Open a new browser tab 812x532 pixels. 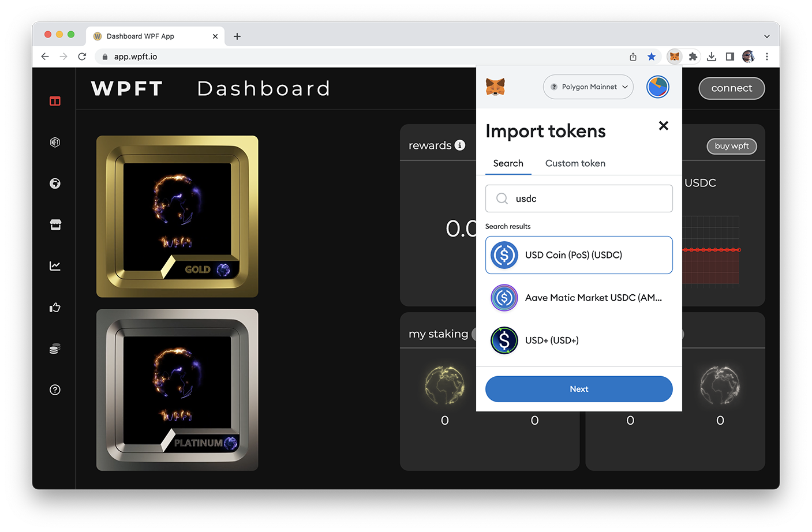(237, 36)
